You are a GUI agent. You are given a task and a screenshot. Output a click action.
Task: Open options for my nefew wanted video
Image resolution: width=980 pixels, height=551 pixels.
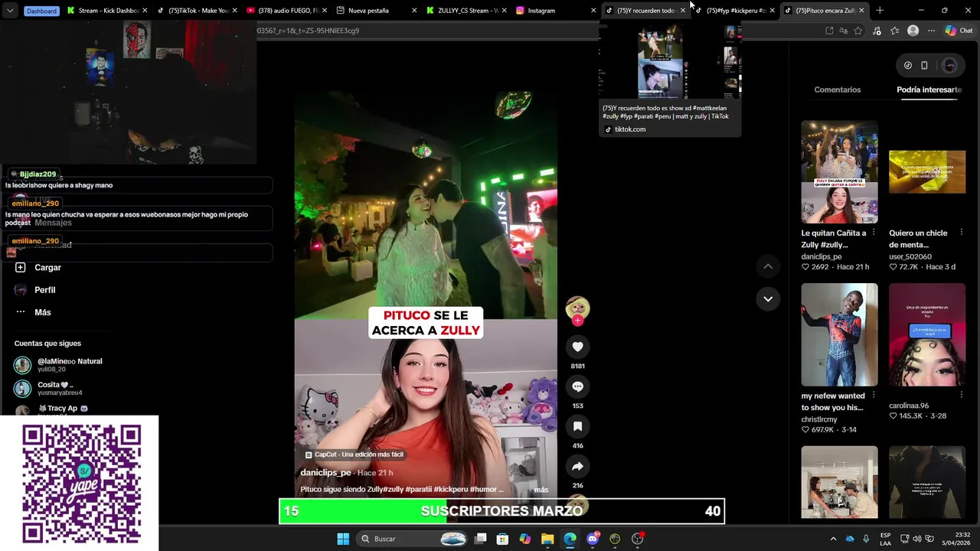[874, 396]
